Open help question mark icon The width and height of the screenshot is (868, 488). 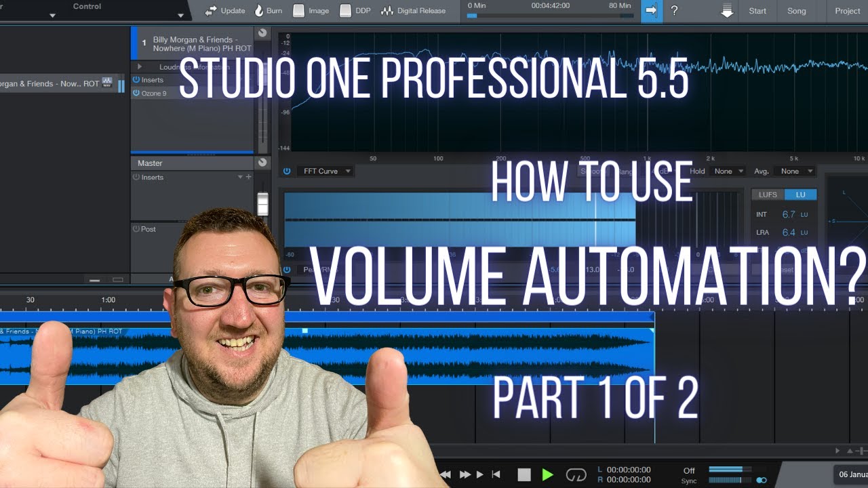[674, 11]
